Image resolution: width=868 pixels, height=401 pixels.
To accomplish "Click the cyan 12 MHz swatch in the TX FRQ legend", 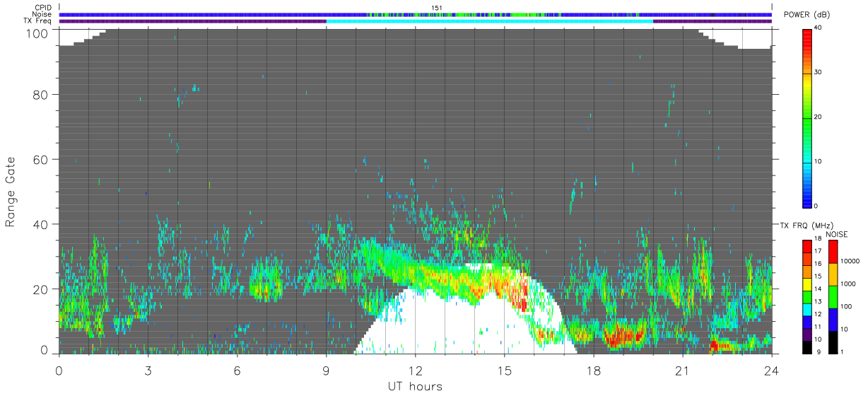I will [x=807, y=310].
